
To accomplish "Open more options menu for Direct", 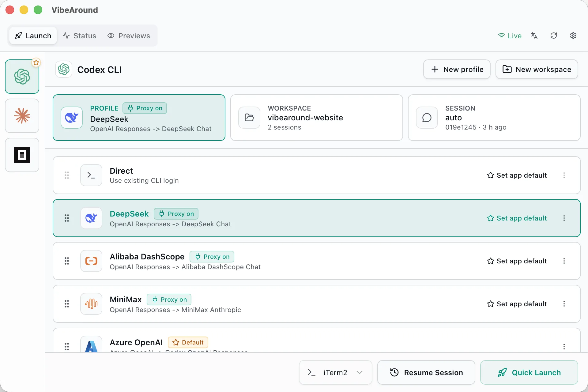I will click(564, 175).
